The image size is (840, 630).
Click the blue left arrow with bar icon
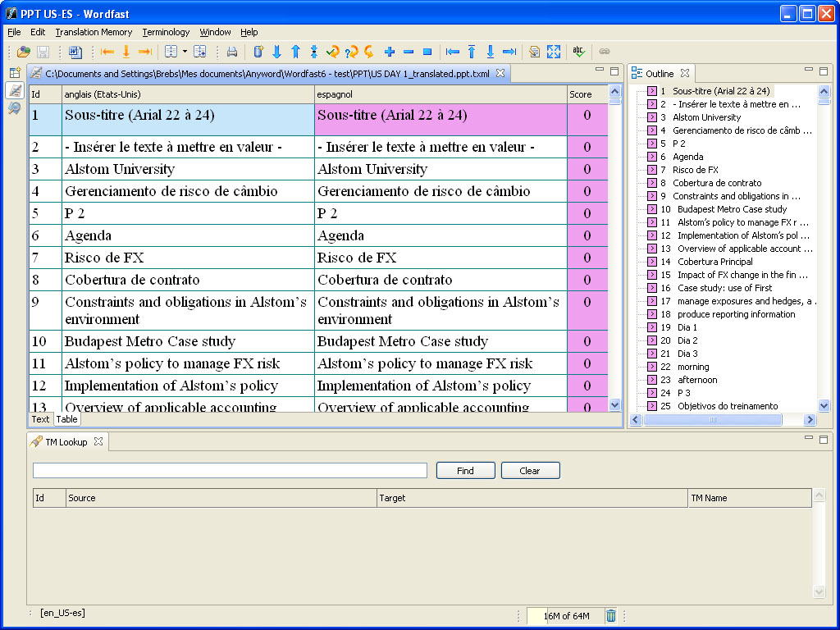(x=453, y=52)
